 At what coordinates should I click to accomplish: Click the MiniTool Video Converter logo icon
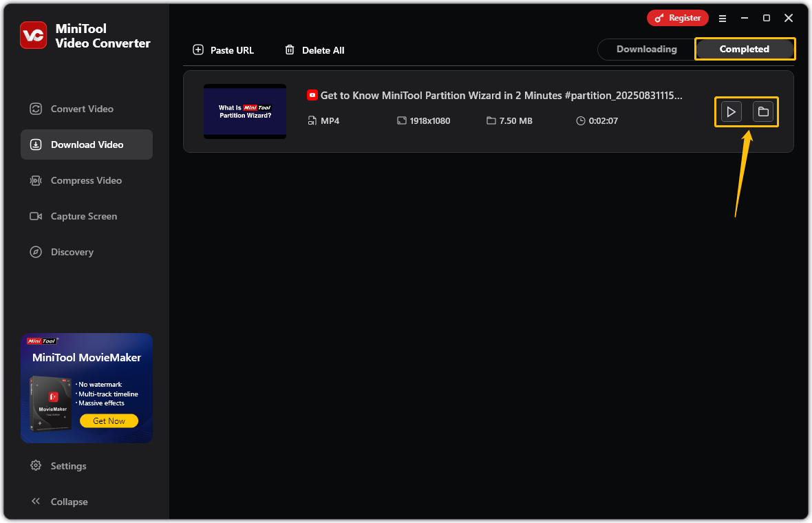click(34, 35)
